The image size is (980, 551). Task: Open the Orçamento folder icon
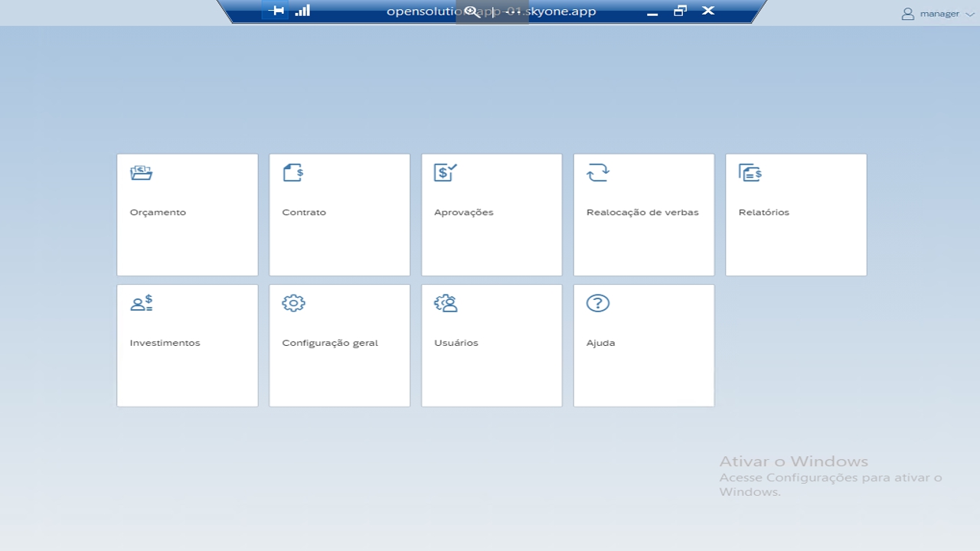(141, 173)
